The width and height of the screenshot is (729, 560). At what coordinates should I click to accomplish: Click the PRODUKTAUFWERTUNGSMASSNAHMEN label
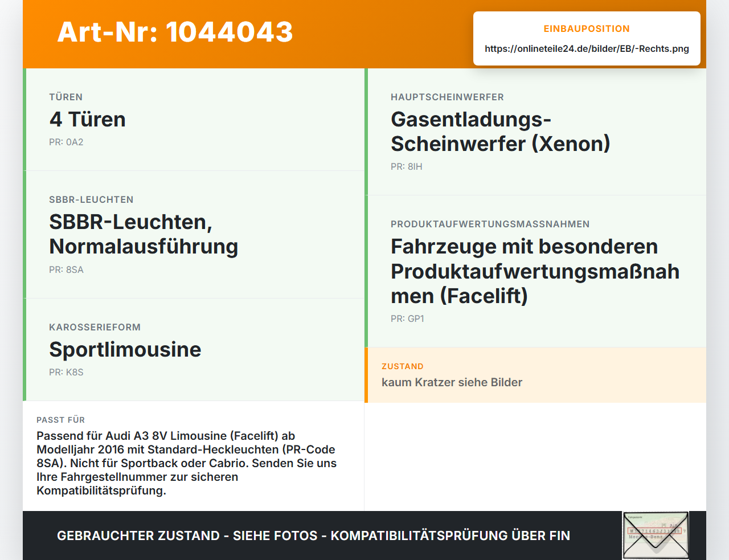490,224
